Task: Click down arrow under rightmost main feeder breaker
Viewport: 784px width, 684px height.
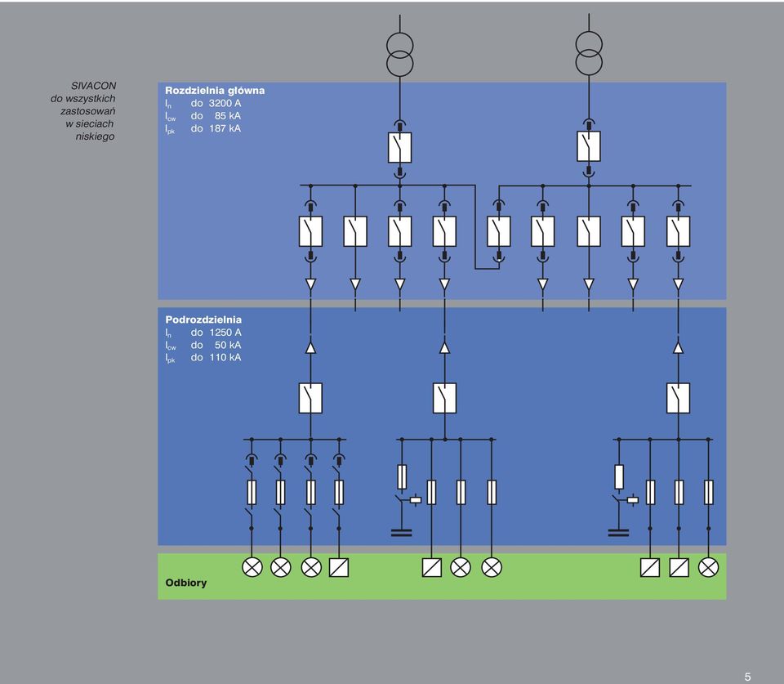Action: (x=678, y=284)
